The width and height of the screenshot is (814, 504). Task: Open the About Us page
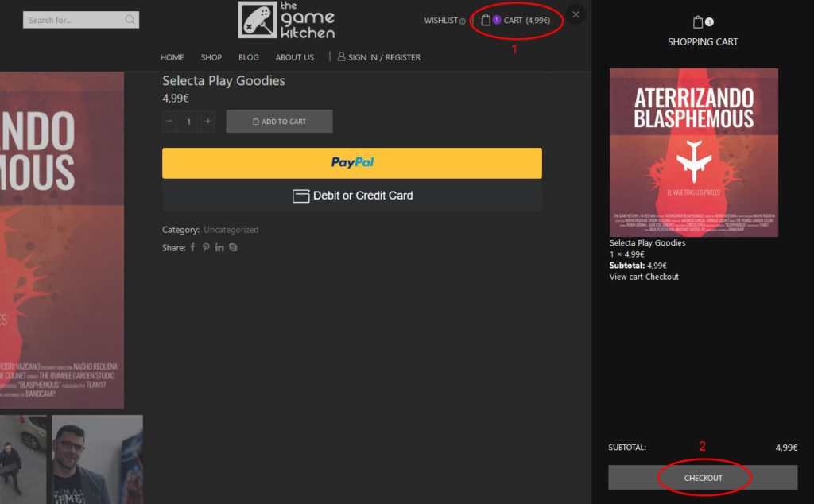[294, 57]
